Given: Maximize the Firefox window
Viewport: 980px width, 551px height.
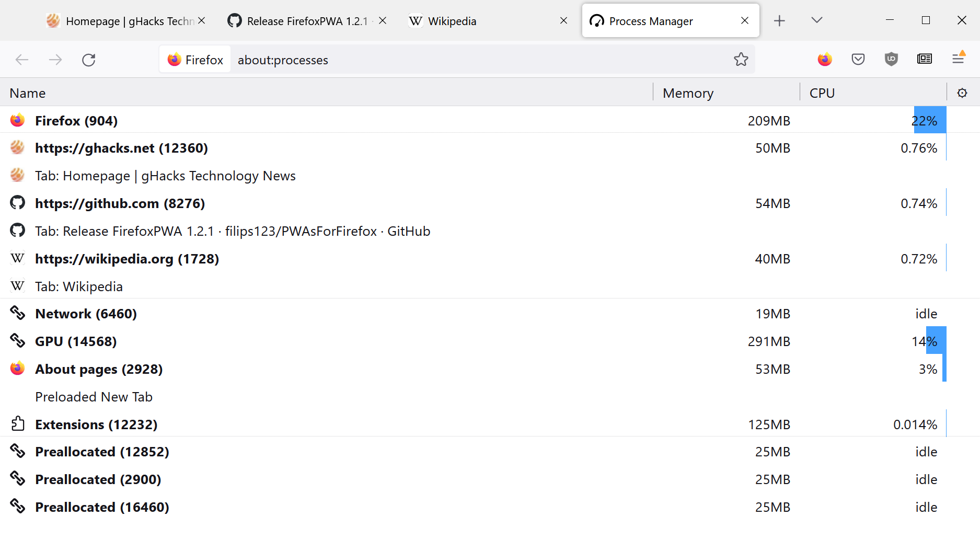Looking at the screenshot, I should coord(926,20).
